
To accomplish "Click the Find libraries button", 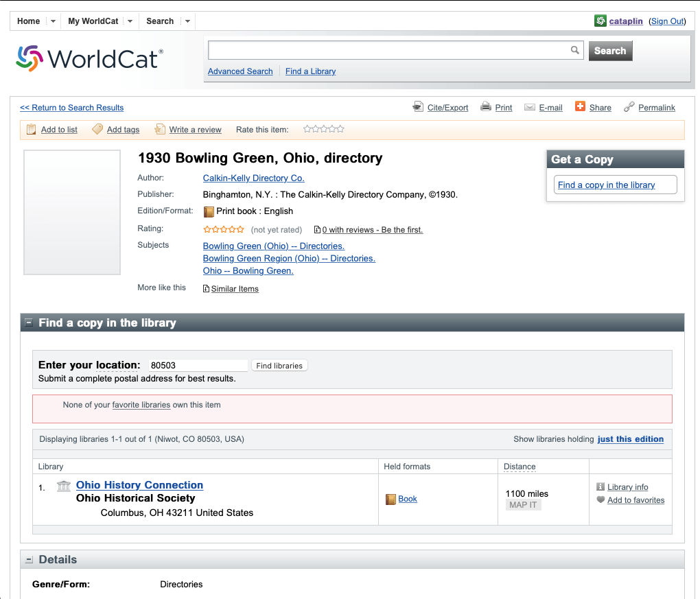I will (x=279, y=366).
